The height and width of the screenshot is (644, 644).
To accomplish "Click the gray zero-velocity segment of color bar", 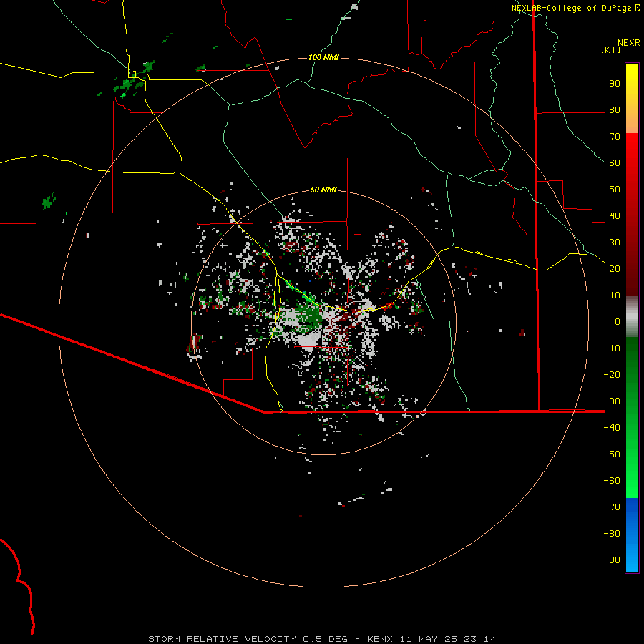I will tap(632, 317).
